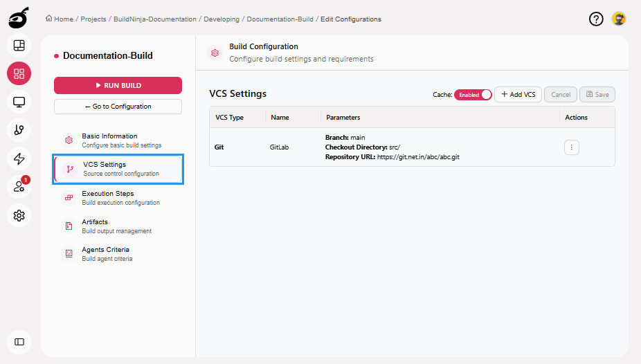Select VCS Settings section

coord(118,169)
